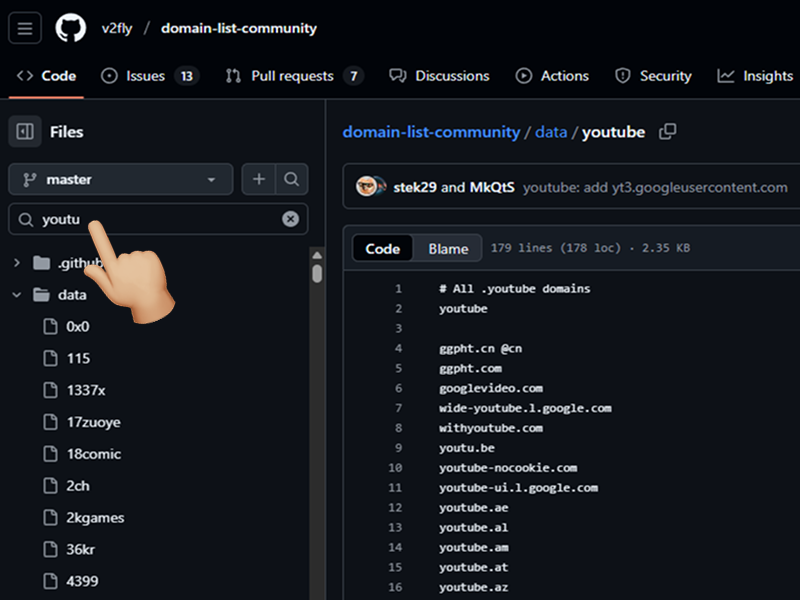The image size is (800, 600).
Task: Clear the youtu search field
Action: point(289,219)
